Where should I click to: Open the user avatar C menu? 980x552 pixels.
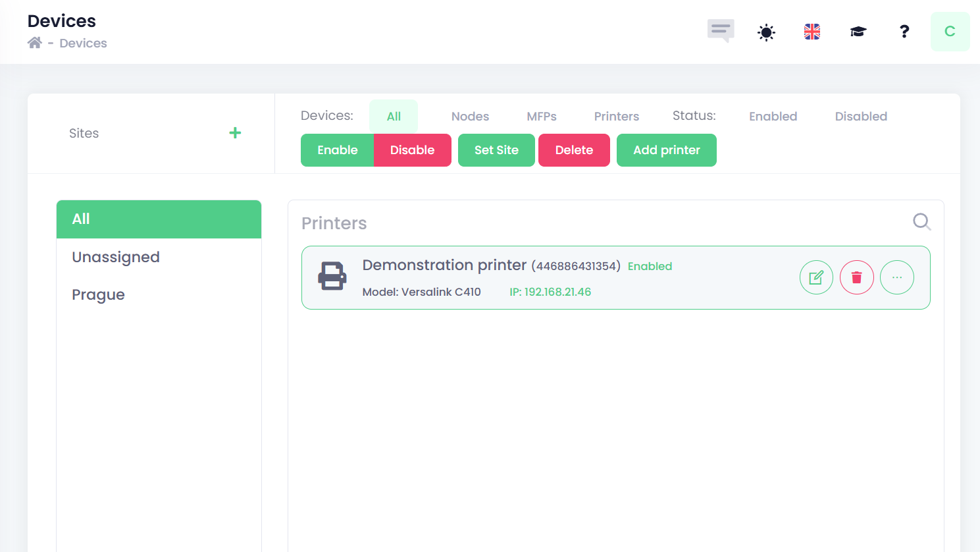pyautogui.click(x=950, y=32)
